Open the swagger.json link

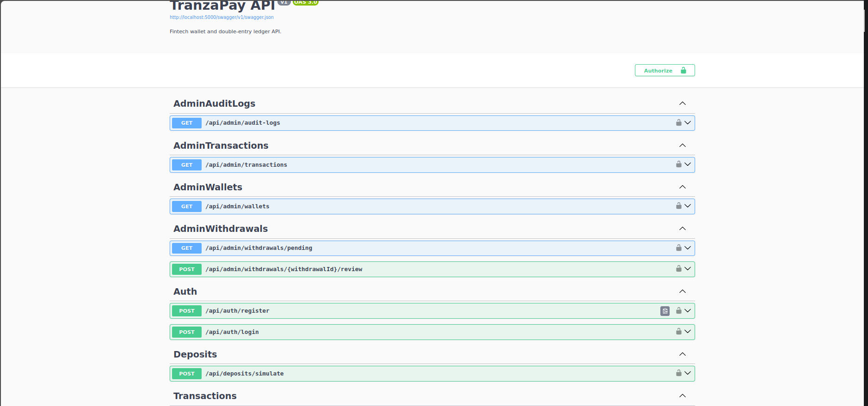click(222, 18)
